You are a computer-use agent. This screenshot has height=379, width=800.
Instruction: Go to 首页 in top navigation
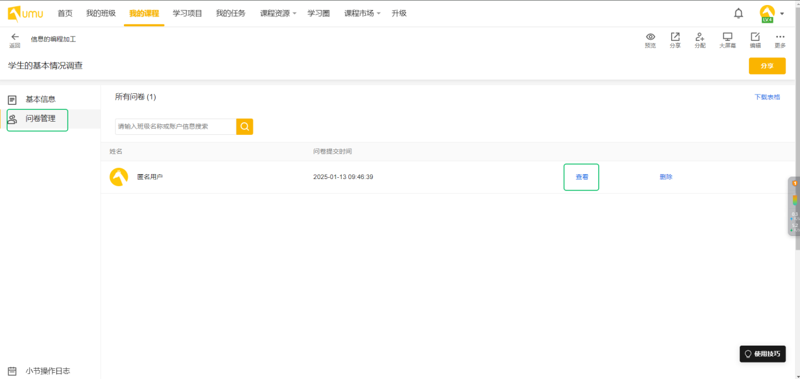click(x=65, y=14)
